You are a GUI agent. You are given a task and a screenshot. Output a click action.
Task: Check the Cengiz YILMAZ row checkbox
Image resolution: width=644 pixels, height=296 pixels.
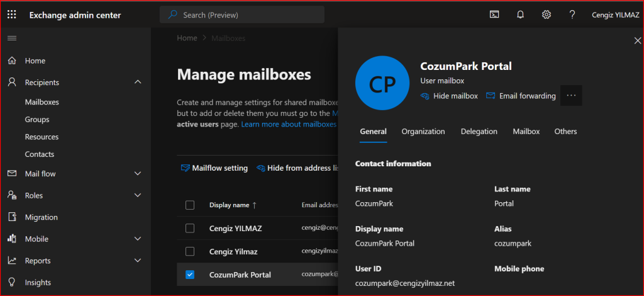190,228
